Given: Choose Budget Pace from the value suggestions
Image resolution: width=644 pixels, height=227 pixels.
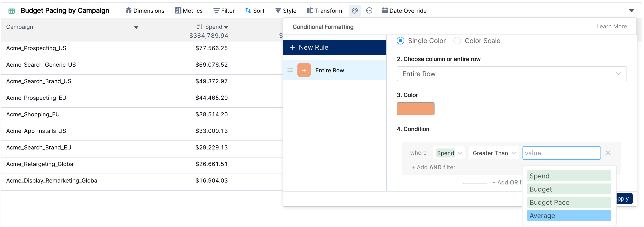Looking at the screenshot, I should pyautogui.click(x=569, y=202).
